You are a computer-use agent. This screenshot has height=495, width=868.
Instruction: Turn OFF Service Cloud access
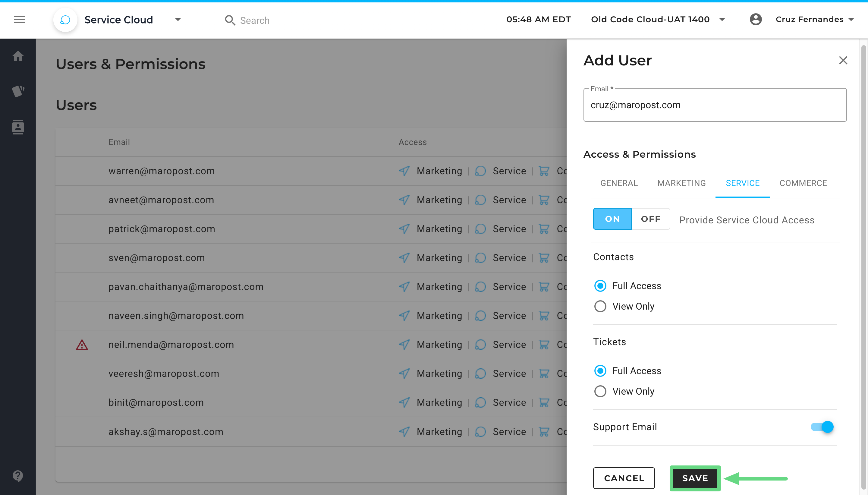[650, 219]
